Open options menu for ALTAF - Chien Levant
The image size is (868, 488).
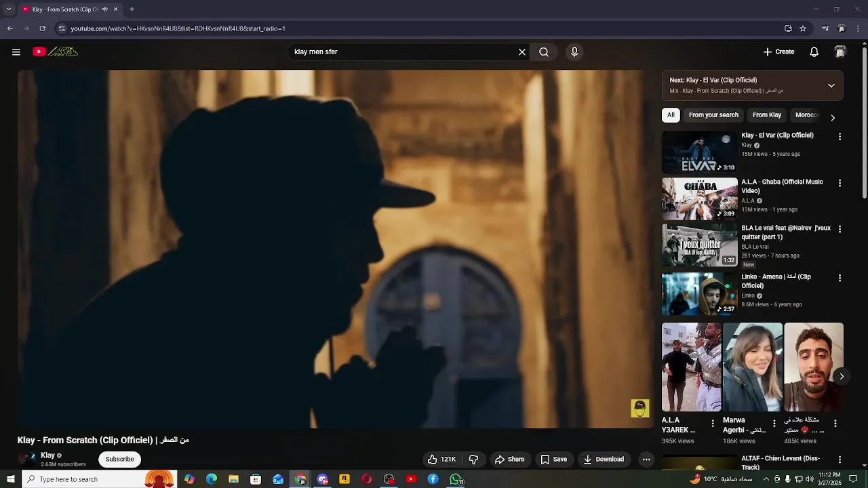(x=840, y=460)
